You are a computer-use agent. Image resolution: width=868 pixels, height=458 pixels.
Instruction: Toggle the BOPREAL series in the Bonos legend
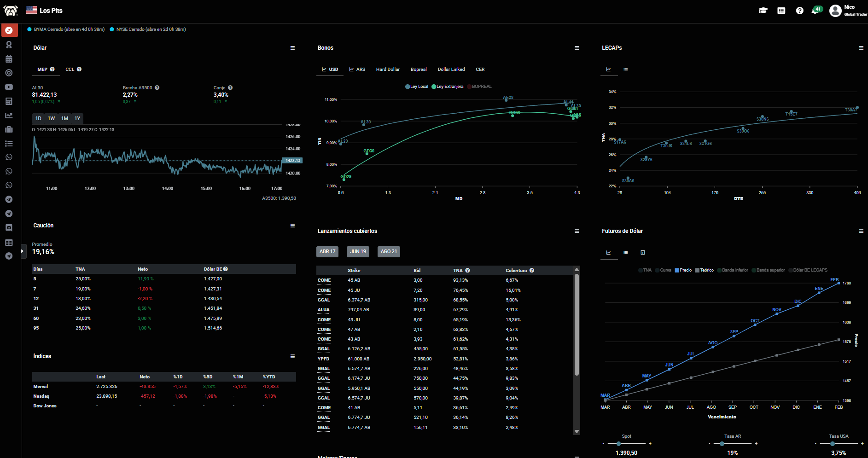(x=479, y=87)
